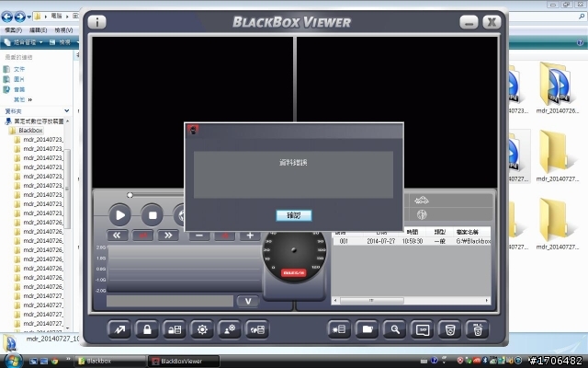Click the confirm button in the error dialog
588x368 pixels.
click(x=294, y=215)
